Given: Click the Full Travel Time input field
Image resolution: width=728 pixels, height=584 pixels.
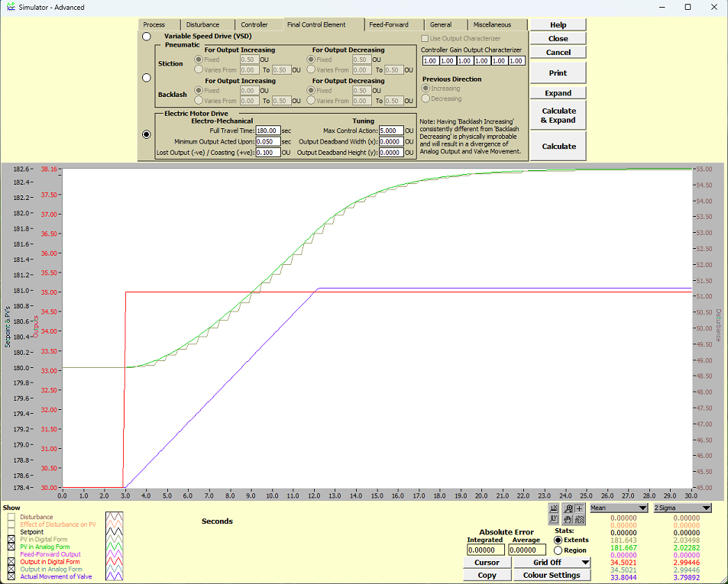Looking at the screenshot, I should 267,131.
